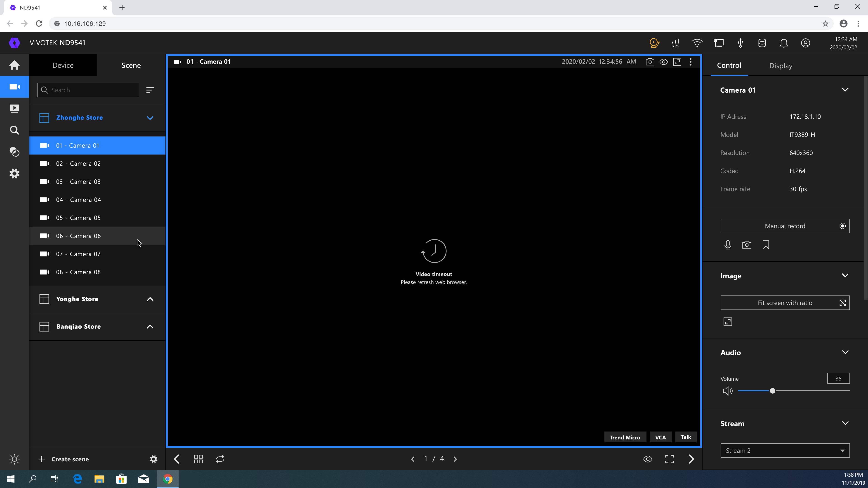Image resolution: width=868 pixels, height=488 pixels.
Task: Open the notifications bell icon
Action: (x=784, y=43)
